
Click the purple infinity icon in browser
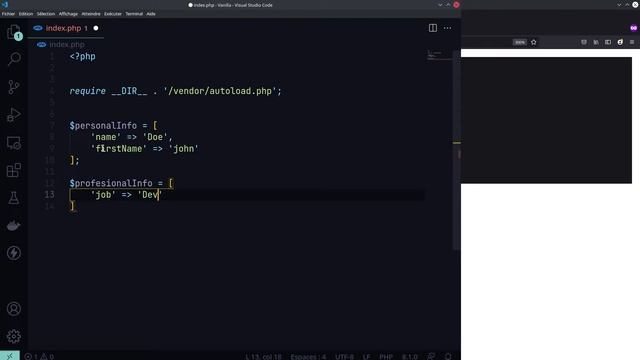(633, 28)
